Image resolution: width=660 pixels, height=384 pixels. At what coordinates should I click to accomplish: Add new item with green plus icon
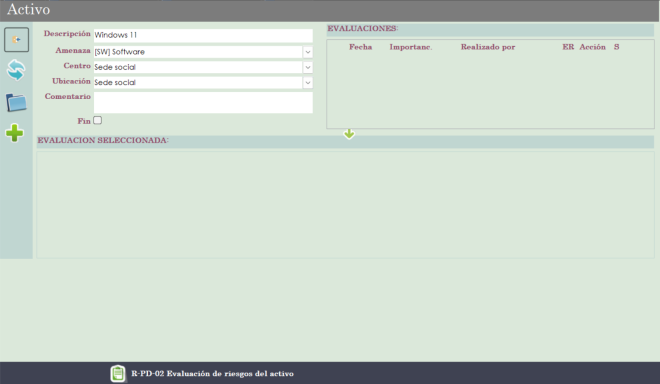point(15,133)
